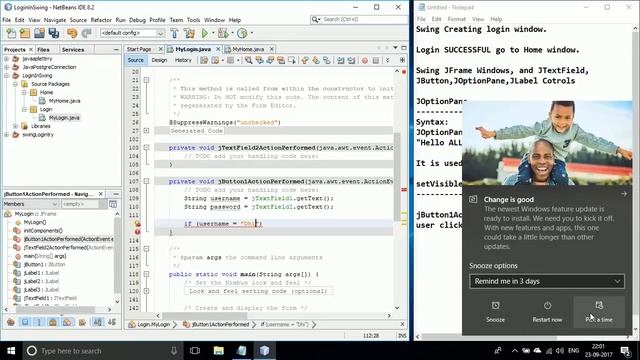Dismiss notification with arrow at top right

pyautogui.click(x=624, y=194)
